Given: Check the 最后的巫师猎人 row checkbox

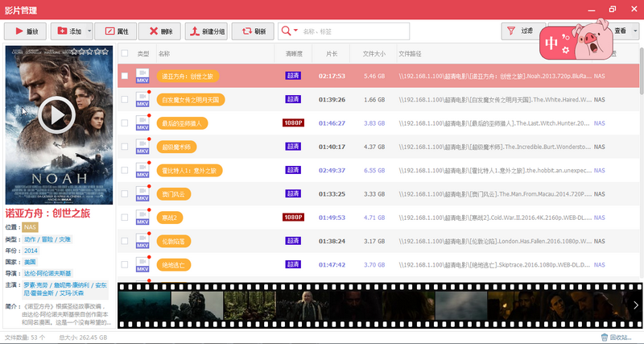Looking at the screenshot, I should [x=125, y=123].
